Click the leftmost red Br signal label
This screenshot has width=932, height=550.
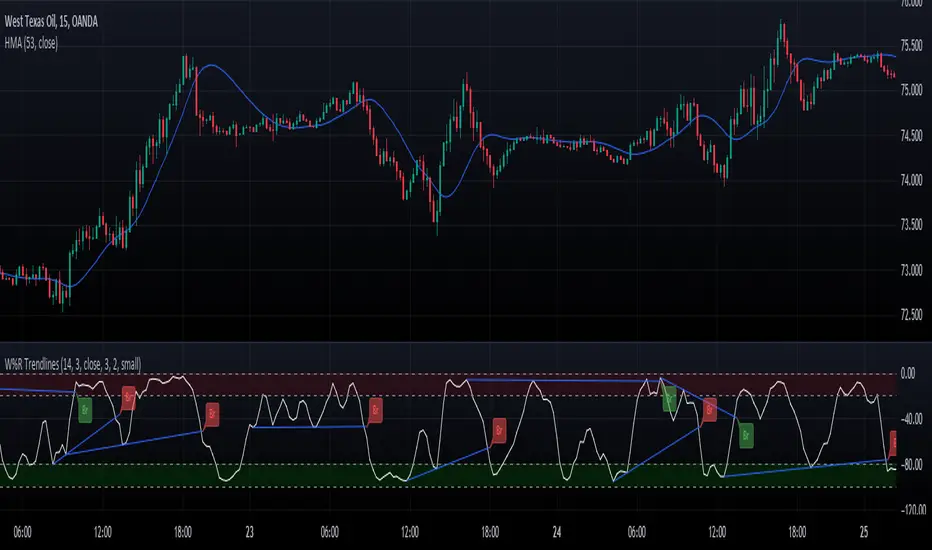pos(128,397)
